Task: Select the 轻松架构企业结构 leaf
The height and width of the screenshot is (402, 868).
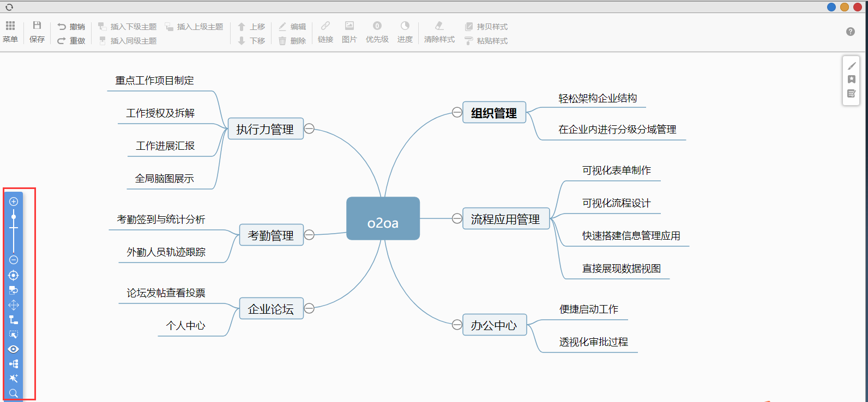Action: (598, 99)
